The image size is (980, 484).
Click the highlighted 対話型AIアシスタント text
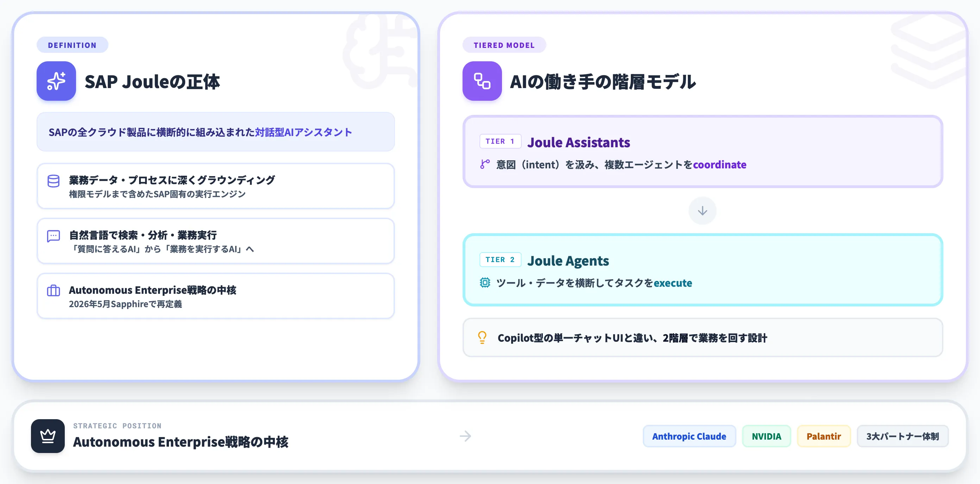point(303,132)
